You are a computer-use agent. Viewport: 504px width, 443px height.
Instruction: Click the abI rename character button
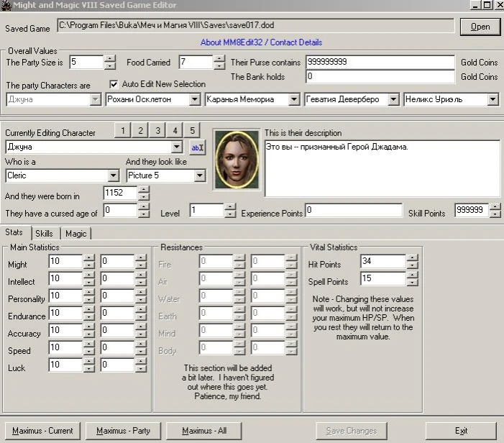coord(197,147)
